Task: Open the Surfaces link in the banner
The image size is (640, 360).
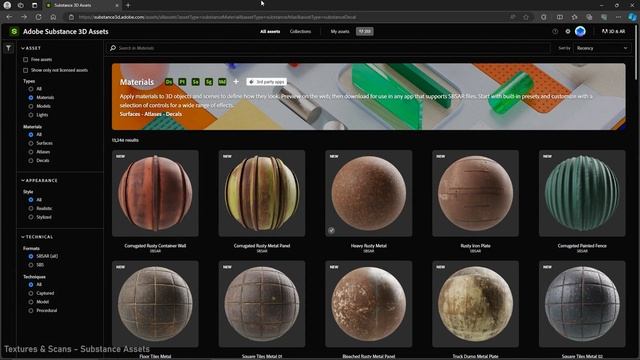Action: (130, 114)
